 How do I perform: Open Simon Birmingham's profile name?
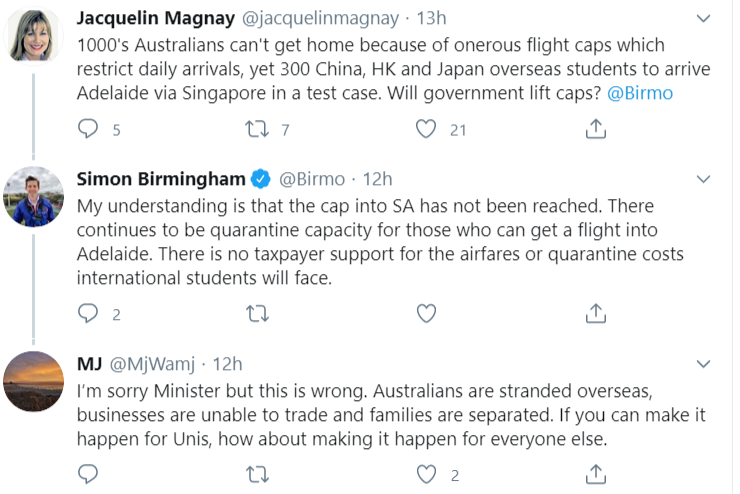point(161,179)
